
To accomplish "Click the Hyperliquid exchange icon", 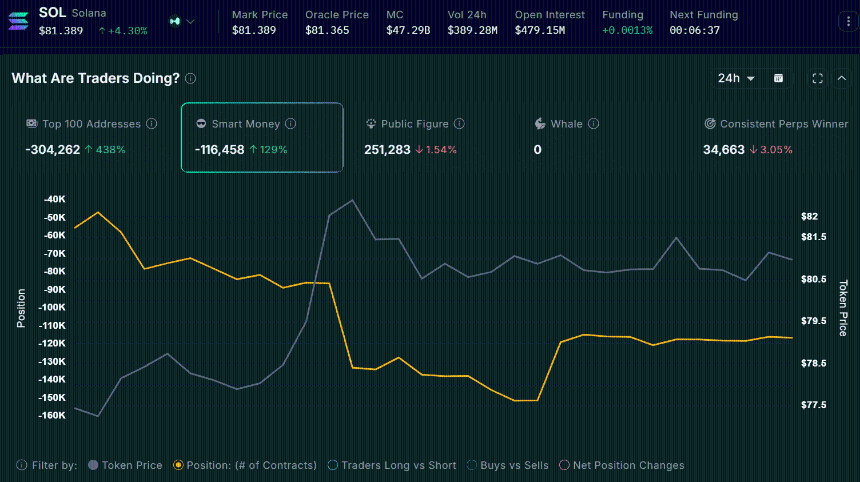I will click(x=175, y=21).
